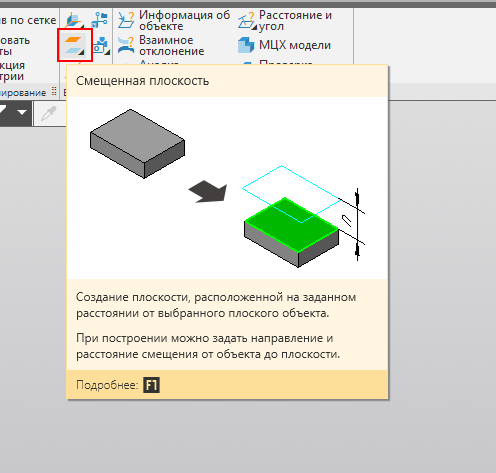
Task: Open МЦХ модели calculation
Action: [284, 45]
